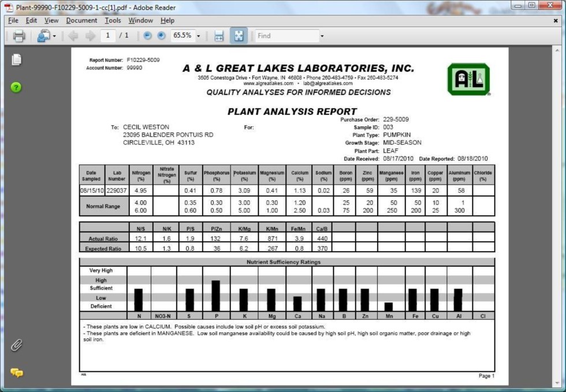This screenshot has width=566, height=392.
Task: Zoom in with the plus button
Action: point(161,35)
